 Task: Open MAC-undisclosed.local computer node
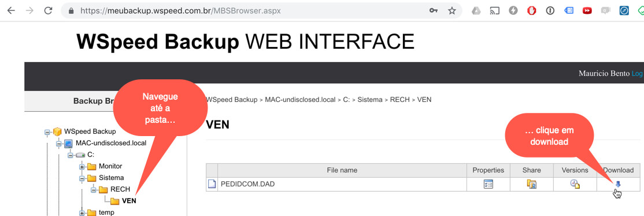[x=111, y=143]
